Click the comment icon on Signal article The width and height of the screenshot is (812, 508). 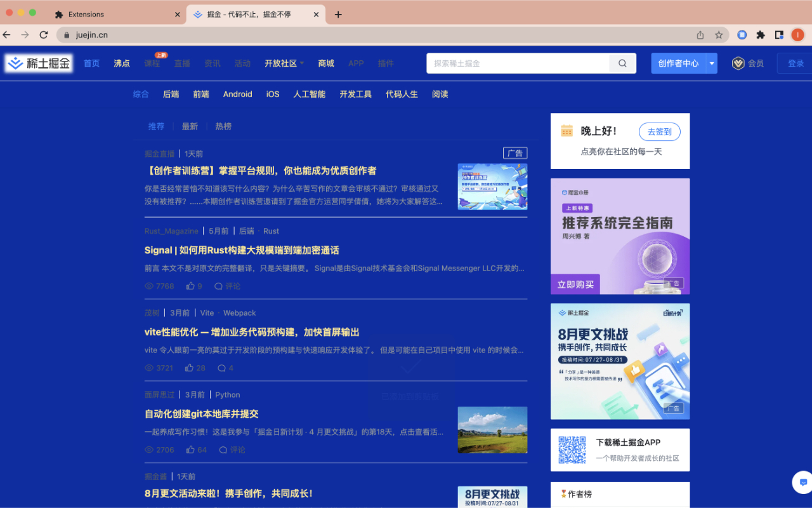coord(218,286)
